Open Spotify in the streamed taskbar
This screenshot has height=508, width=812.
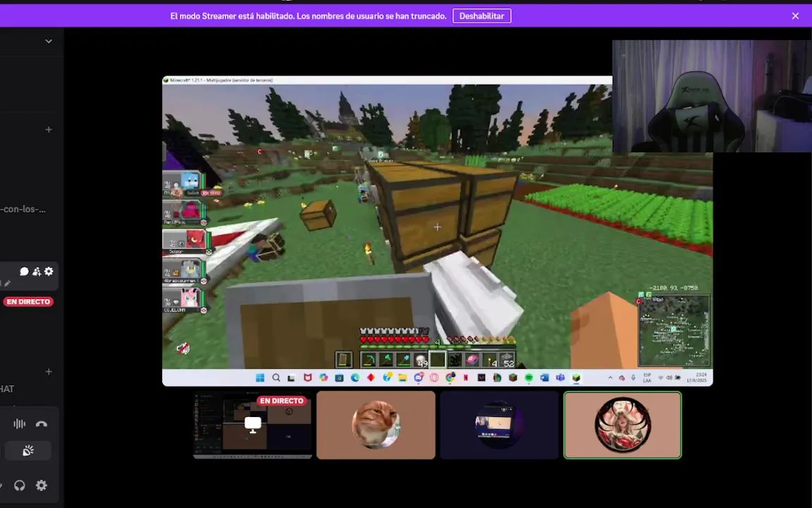click(x=529, y=378)
